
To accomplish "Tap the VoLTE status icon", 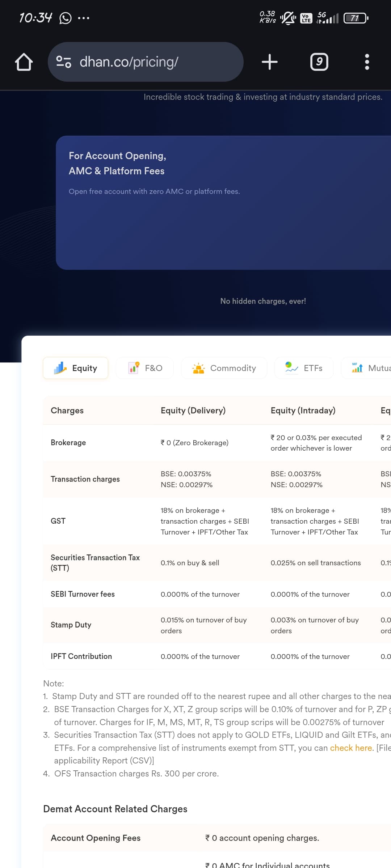I will pyautogui.click(x=306, y=18).
